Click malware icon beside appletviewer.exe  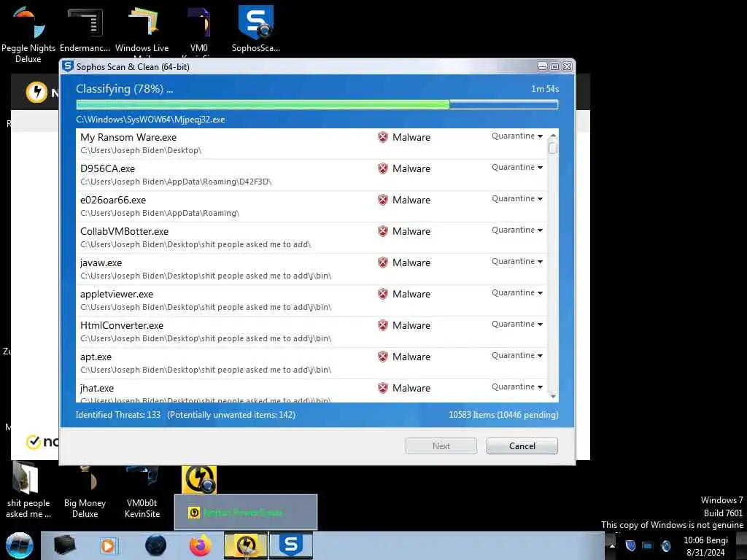point(382,295)
